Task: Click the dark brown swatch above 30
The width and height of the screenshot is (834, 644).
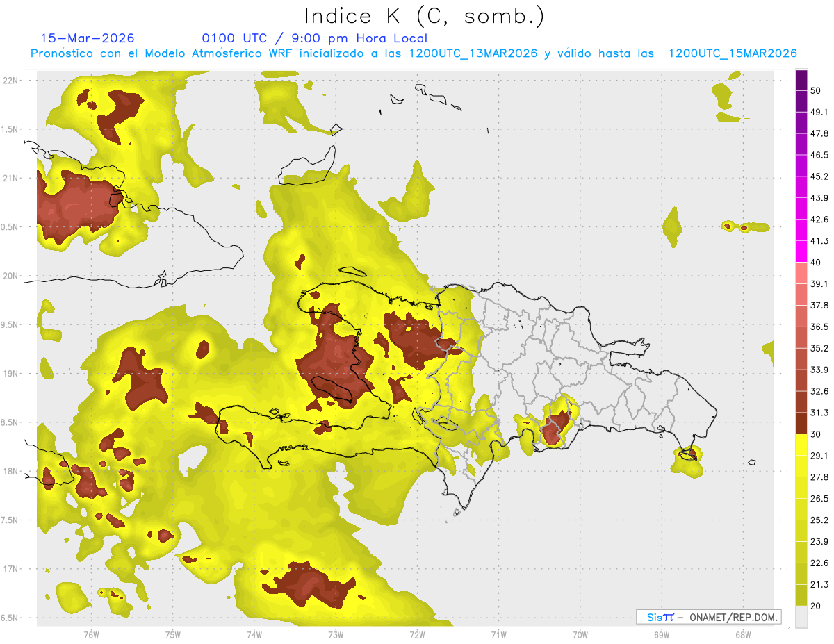Action: 802,423
